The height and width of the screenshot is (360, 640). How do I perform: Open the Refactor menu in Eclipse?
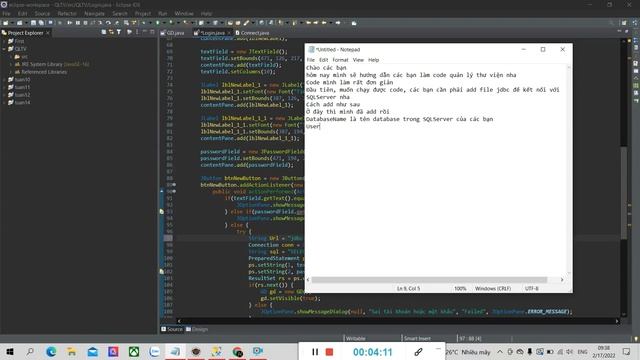(67, 13)
